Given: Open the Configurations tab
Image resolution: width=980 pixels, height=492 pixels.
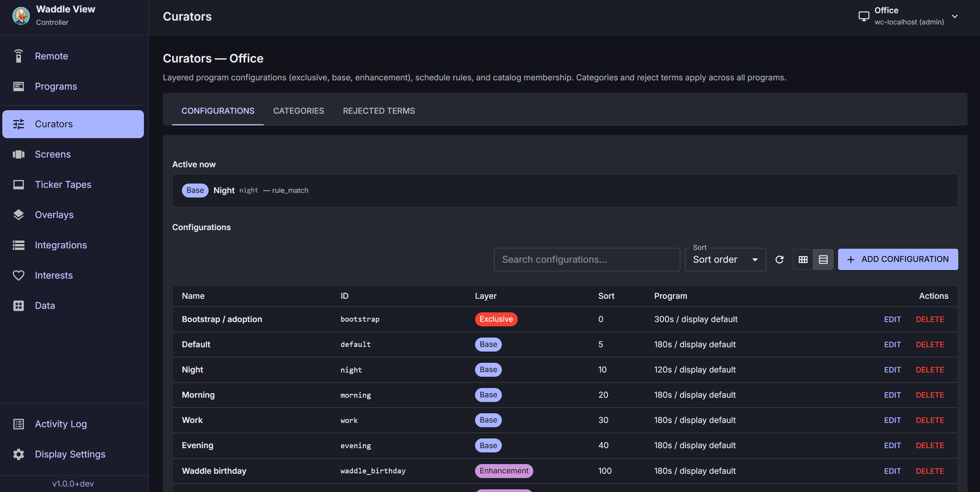Looking at the screenshot, I should point(218,111).
